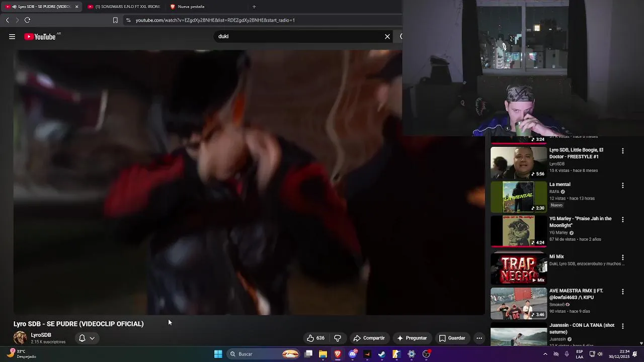Click the YouTube logo

tap(40, 37)
